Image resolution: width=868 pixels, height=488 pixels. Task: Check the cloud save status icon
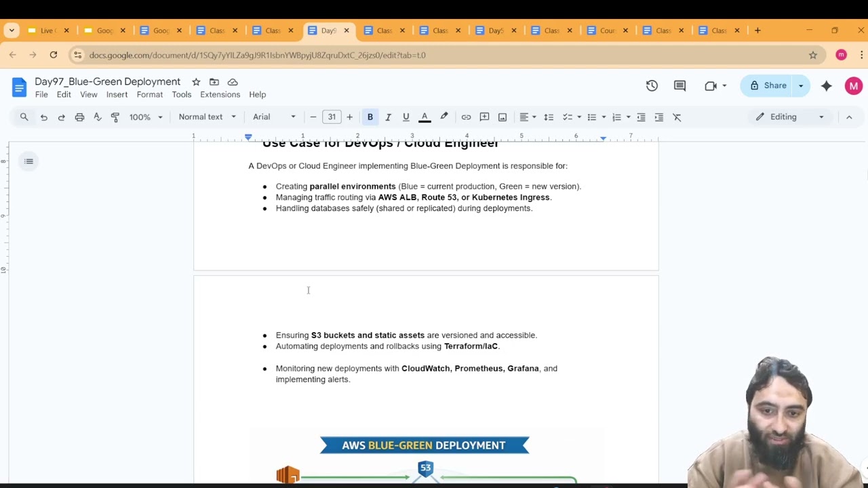[x=233, y=82]
